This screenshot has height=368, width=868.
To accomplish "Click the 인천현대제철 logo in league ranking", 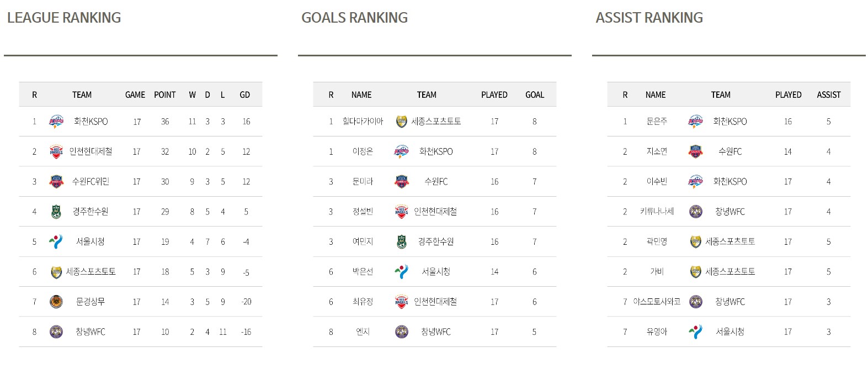I will tap(56, 151).
